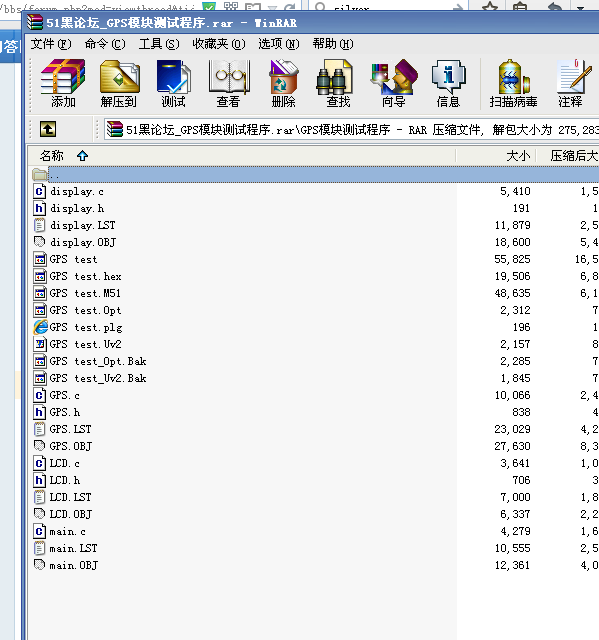Open the 帮助(H) menu

(333, 44)
